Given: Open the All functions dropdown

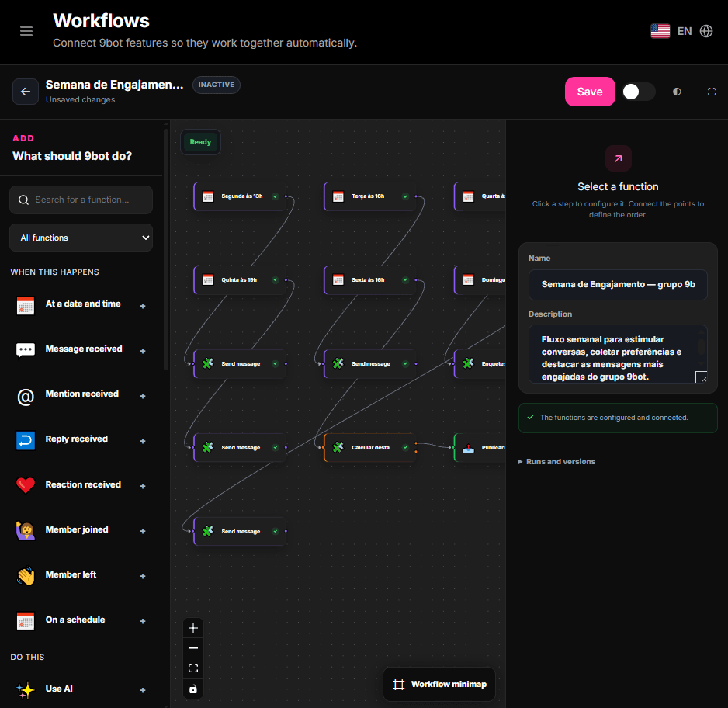Looking at the screenshot, I should coord(81,238).
